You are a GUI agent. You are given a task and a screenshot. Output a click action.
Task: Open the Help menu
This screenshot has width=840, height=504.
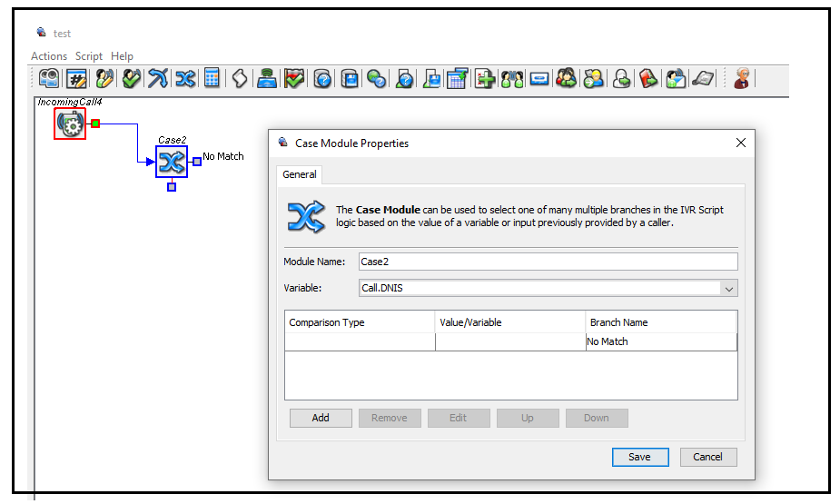click(x=123, y=56)
